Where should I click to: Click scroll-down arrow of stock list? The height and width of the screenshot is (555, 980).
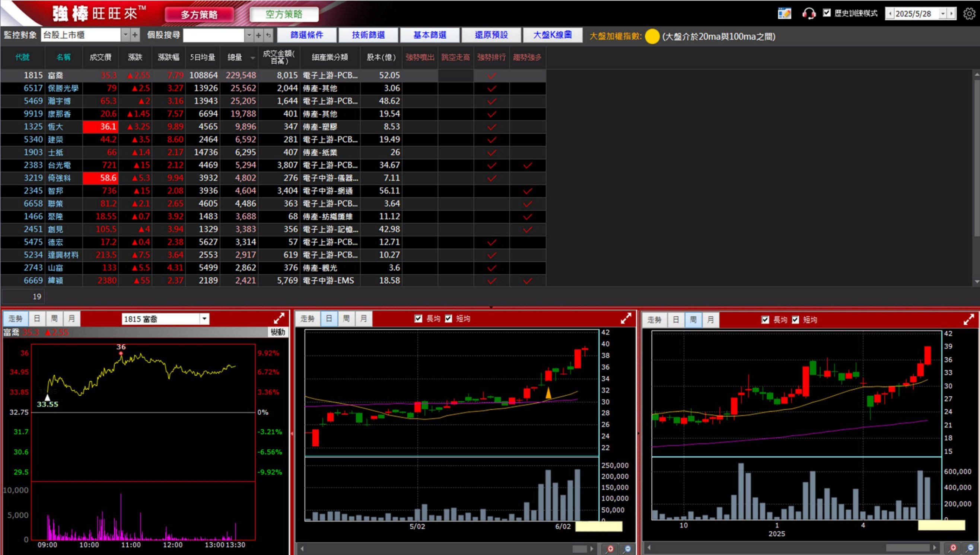point(977,282)
